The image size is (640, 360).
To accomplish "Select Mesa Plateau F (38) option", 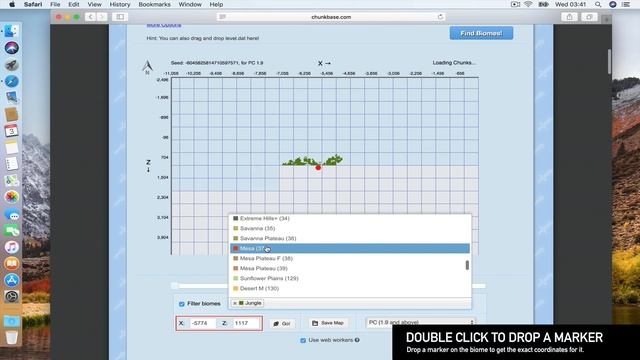I will [350, 258].
